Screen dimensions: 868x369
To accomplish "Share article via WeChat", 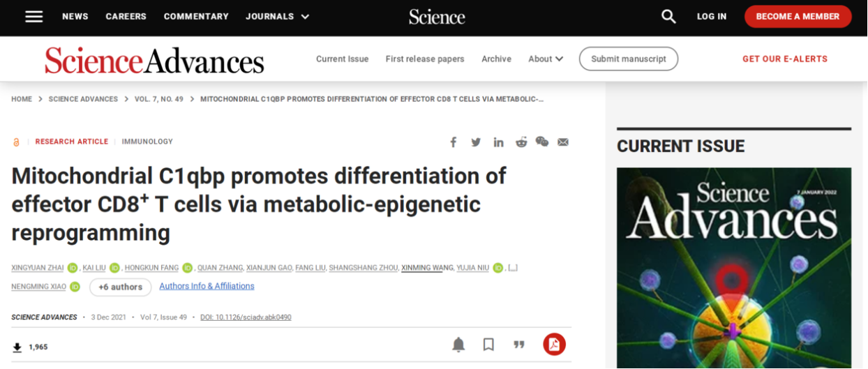I will coord(542,142).
